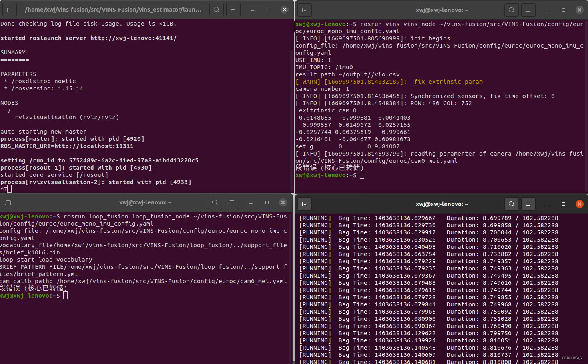
Task: Close the loop_fusion terminal window
Action: tap(283, 202)
